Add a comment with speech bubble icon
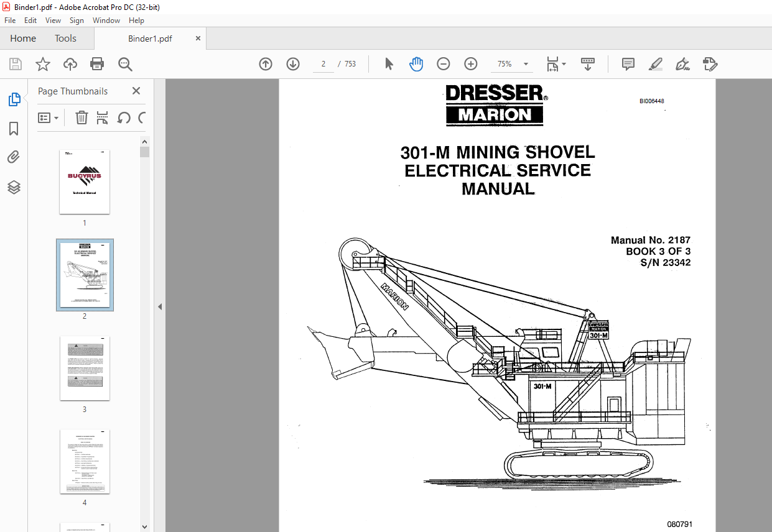Screen dimensions: 772x532 (628, 63)
